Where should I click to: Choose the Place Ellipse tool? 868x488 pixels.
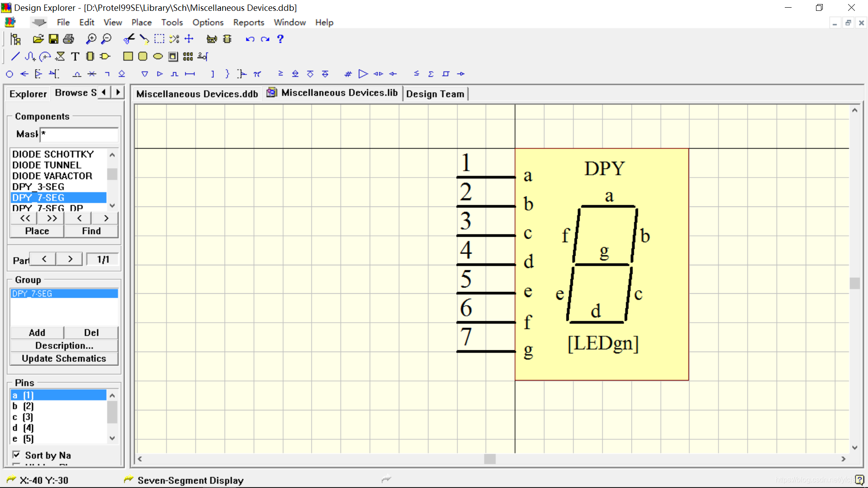tap(158, 56)
